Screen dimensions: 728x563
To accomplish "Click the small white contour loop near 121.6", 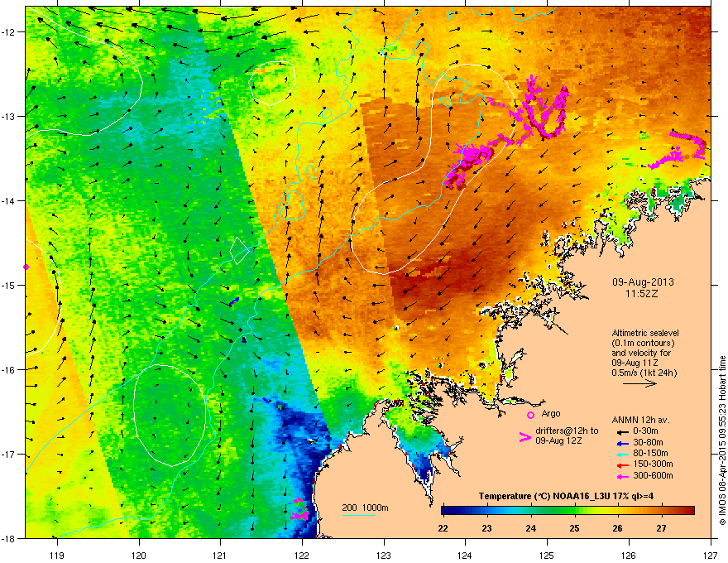I will click(272, 83).
